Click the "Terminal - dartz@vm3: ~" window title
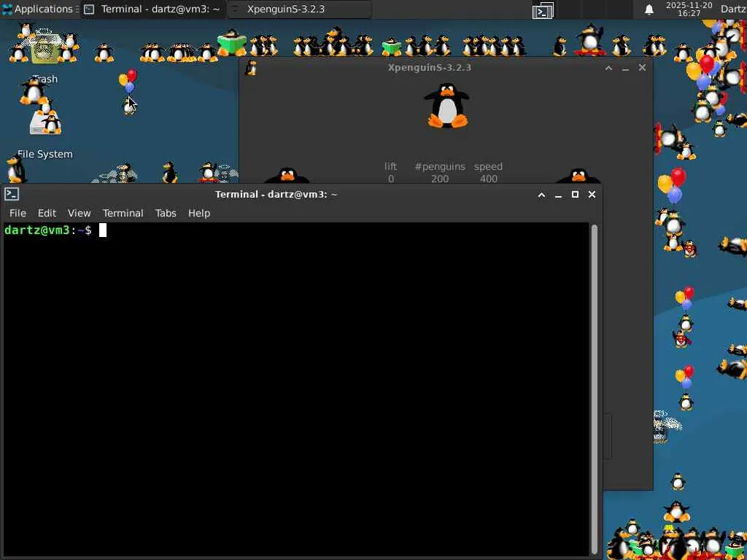Image resolution: width=747 pixels, height=560 pixels. tap(276, 194)
